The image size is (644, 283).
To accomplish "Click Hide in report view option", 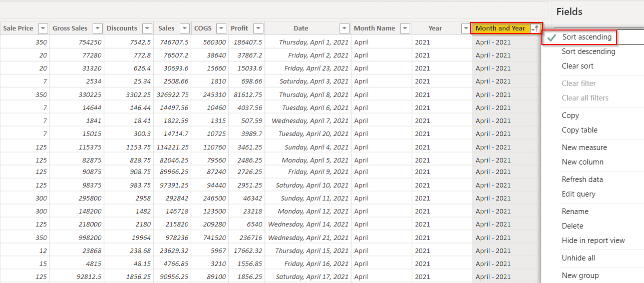I will coord(593,240).
